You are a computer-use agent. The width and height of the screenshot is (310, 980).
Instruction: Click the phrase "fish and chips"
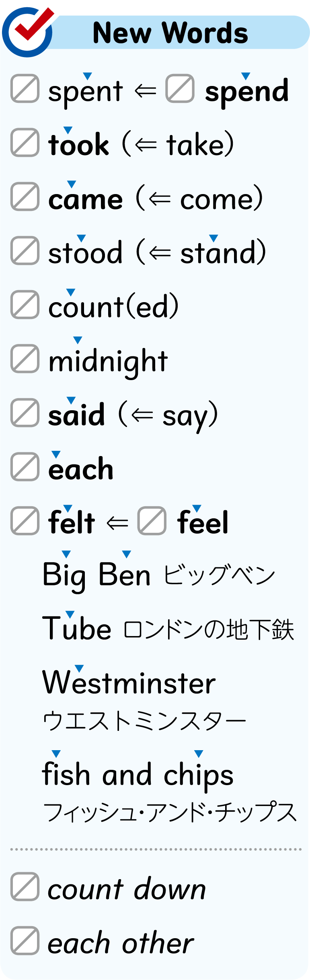pos(138,775)
